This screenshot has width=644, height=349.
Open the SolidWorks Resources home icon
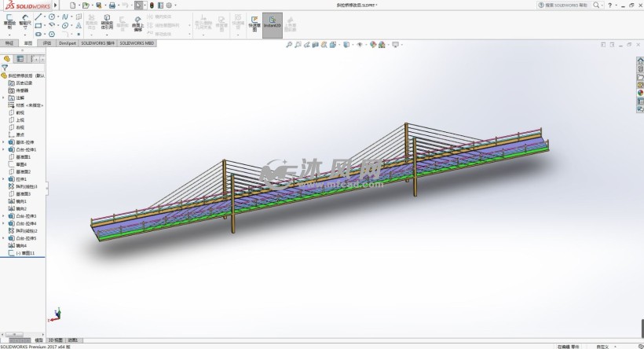pyautogui.click(x=640, y=61)
